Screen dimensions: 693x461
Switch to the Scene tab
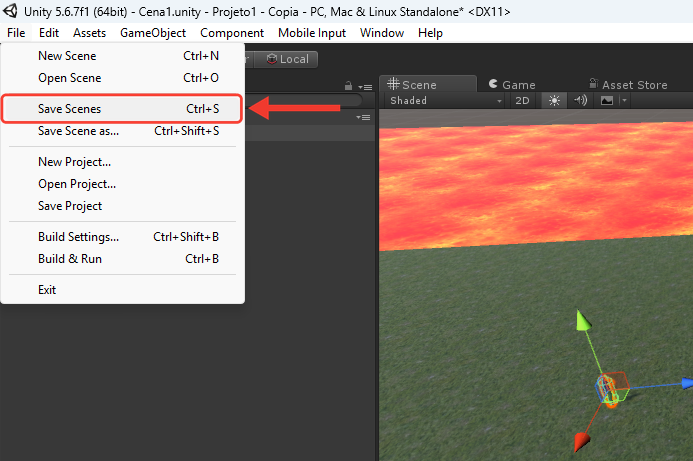(428, 84)
